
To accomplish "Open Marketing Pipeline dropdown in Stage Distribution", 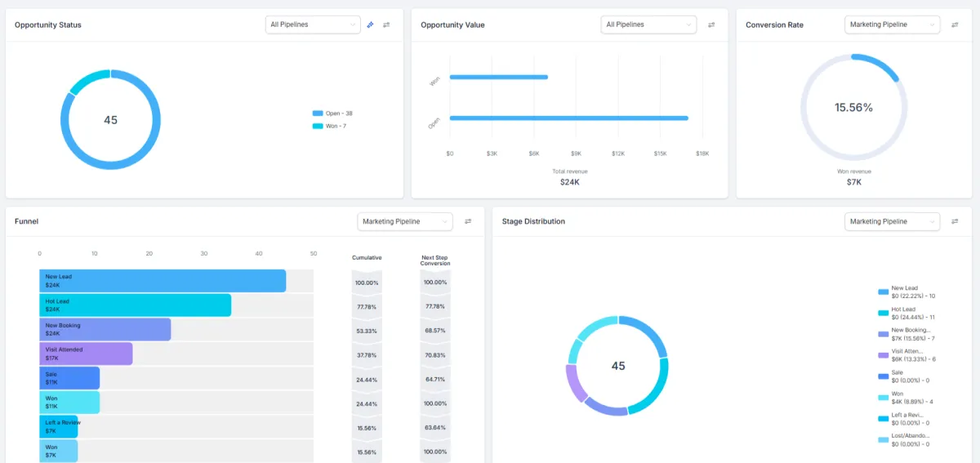I will [x=893, y=221].
